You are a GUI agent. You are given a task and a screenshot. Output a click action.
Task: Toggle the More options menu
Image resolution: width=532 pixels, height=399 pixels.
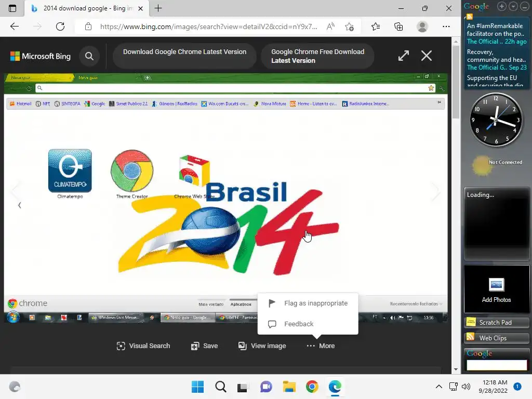tap(321, 345)
